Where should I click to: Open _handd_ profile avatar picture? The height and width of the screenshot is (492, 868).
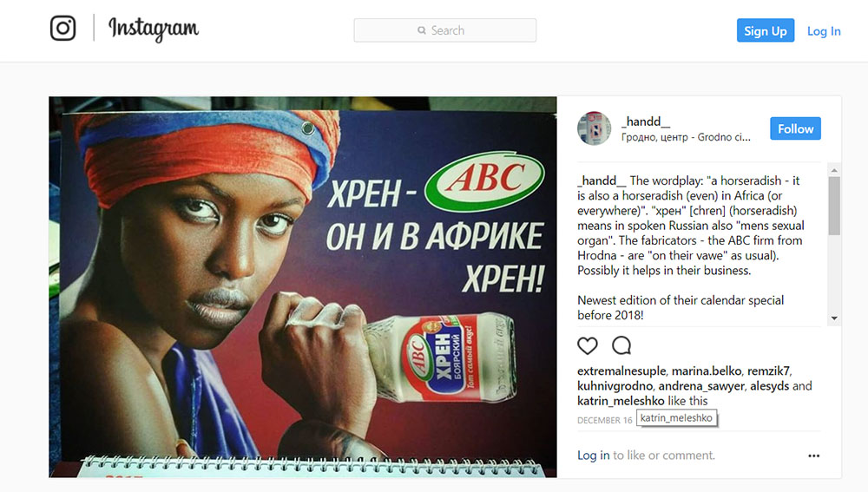595,128
